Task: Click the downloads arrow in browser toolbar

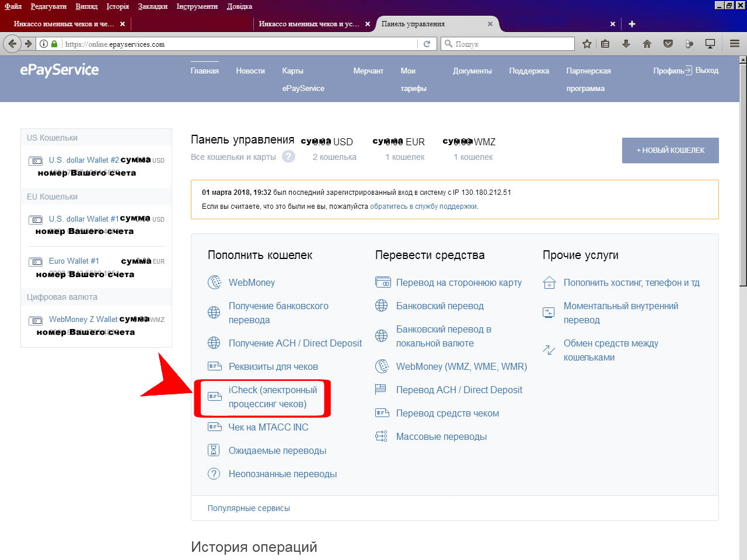Action: (626, 44)
